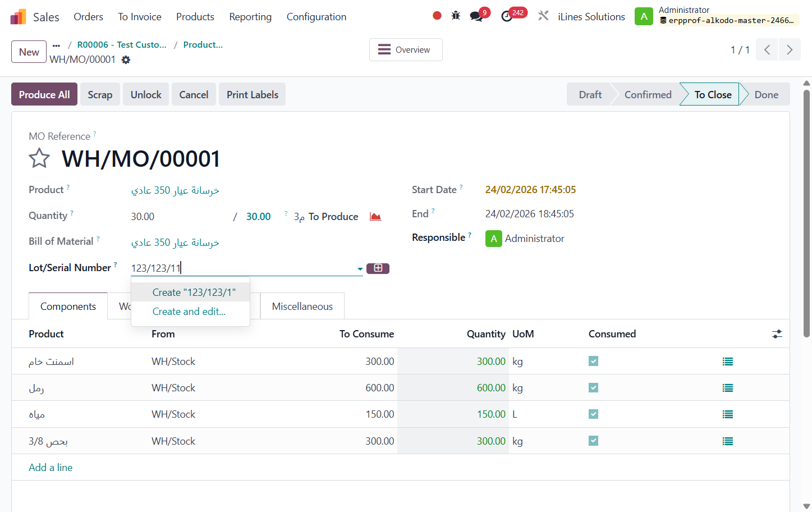Screen dimensions: 812x512
Task: Open column settings adjust icon in table
Action: [777, 334]
